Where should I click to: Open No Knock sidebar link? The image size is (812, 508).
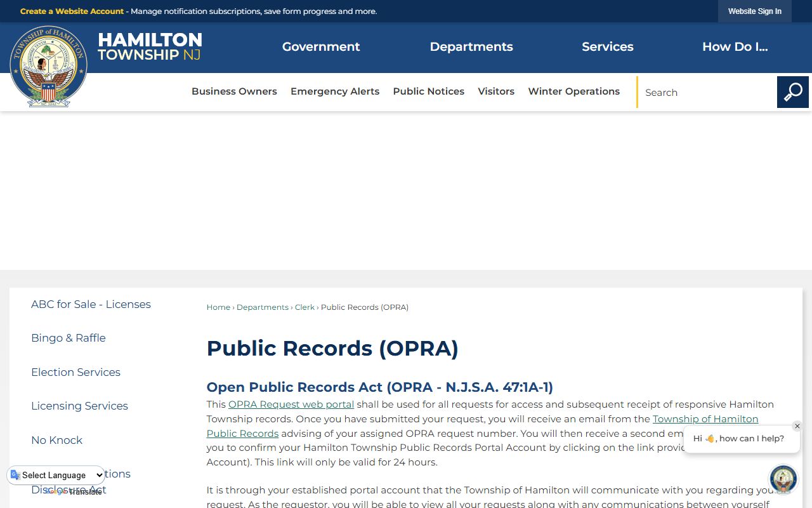pos(56,440)
